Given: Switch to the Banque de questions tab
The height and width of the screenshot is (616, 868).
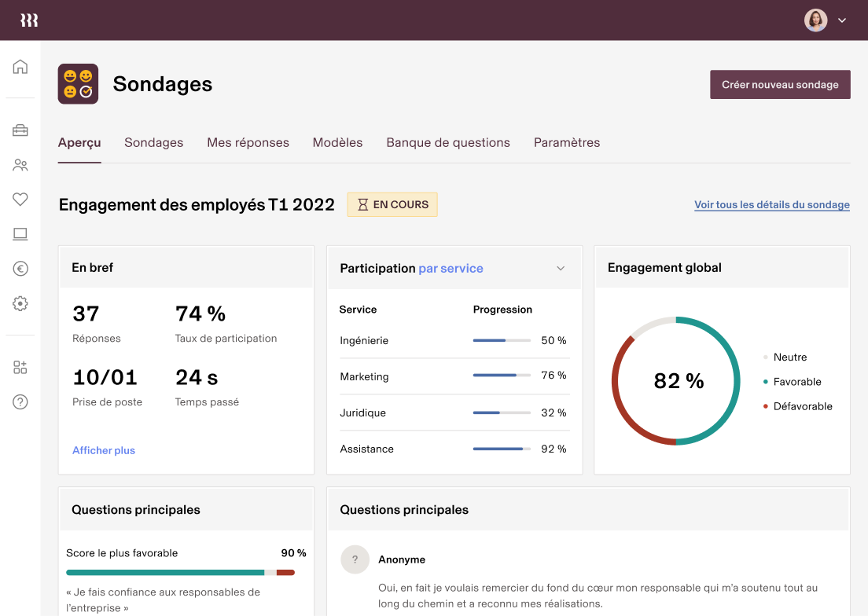Looking at the screenshot, I should point(448,142).
